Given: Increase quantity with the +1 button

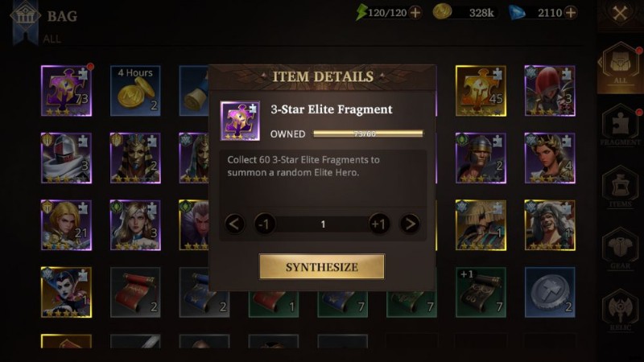Looking at the screenshot, I should point(378,224).
